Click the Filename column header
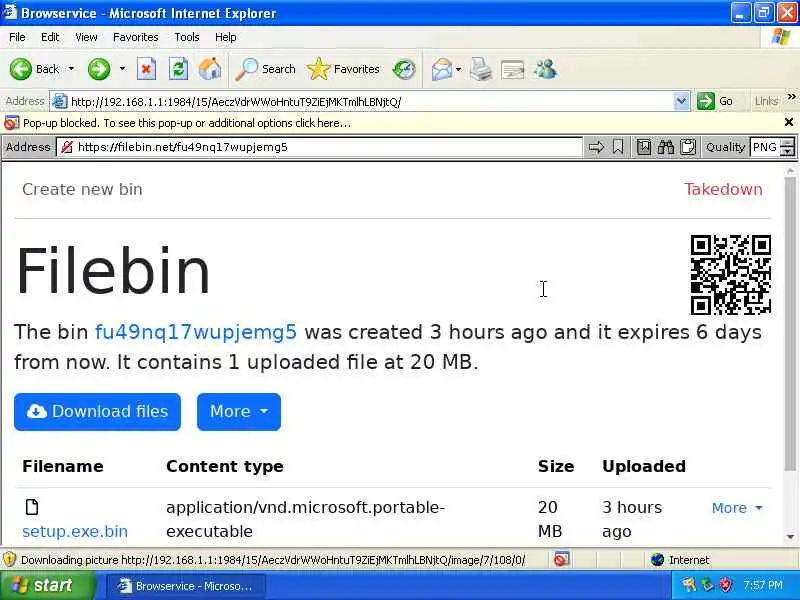The height and width of the screenshot is (600, 800). tap(63, 466)
